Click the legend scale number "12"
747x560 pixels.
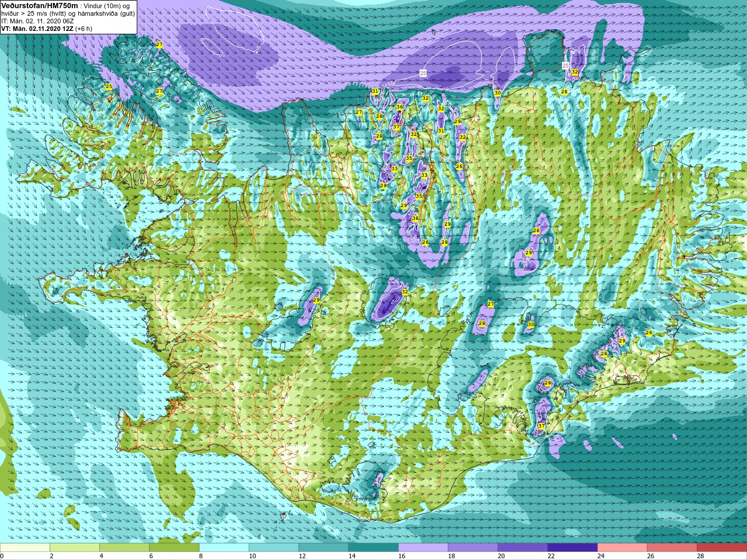(x=302, y=556)
